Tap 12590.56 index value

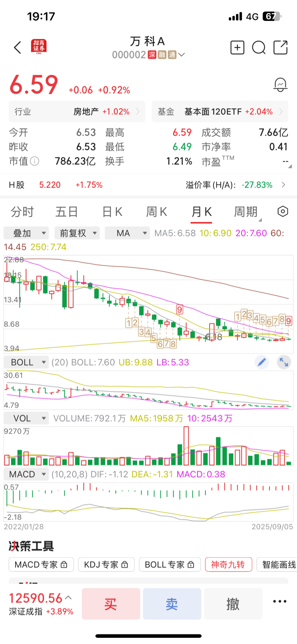coord(36,598)
